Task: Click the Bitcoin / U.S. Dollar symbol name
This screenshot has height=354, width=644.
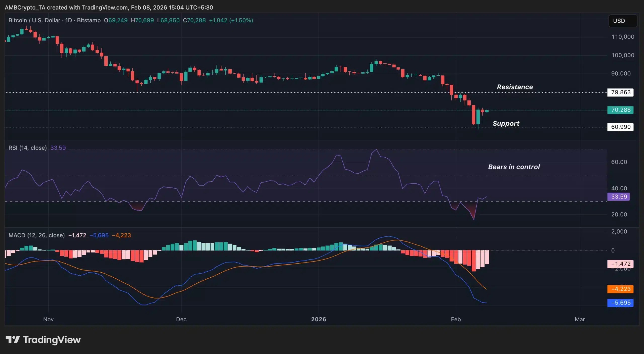Action: tap(34, 20)
